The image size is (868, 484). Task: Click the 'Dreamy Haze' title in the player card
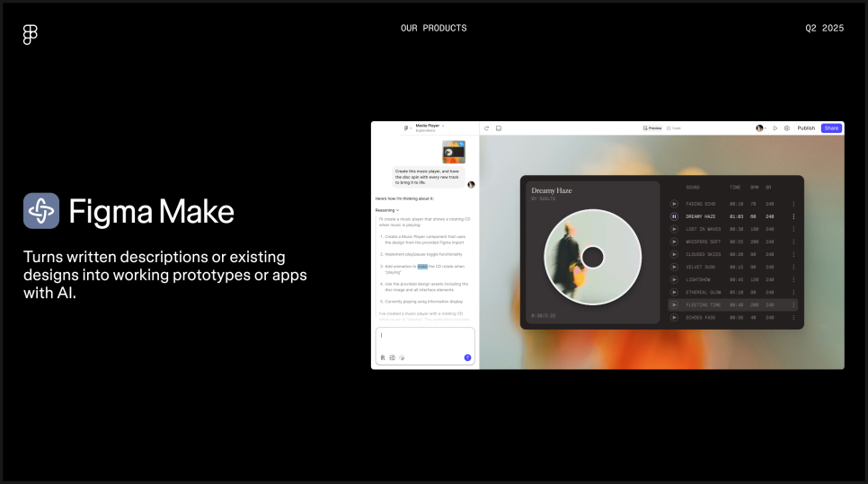[552, 190]
